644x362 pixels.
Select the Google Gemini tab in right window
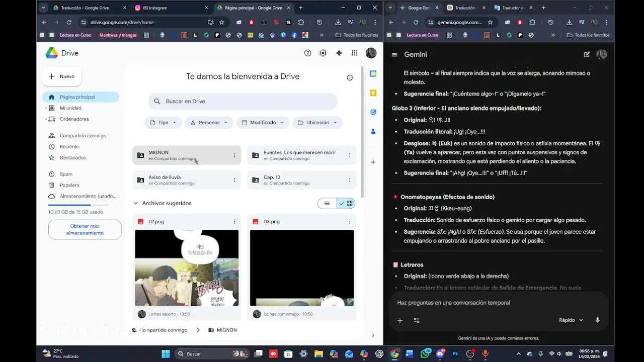point(419,8)
